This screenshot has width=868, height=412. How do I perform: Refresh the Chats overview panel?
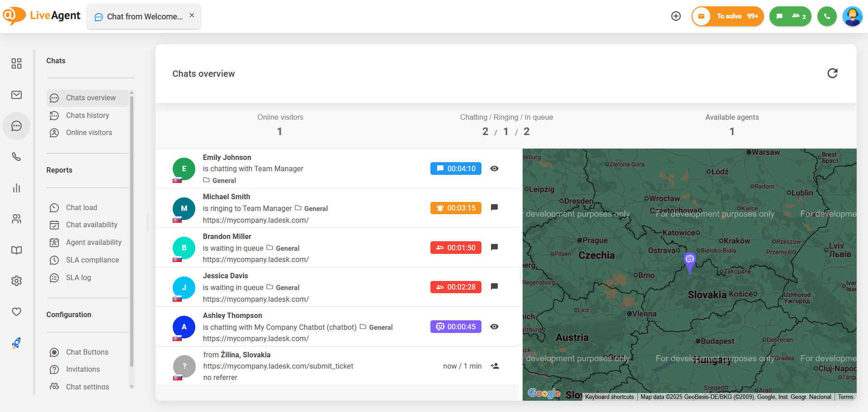coord(832,73)
